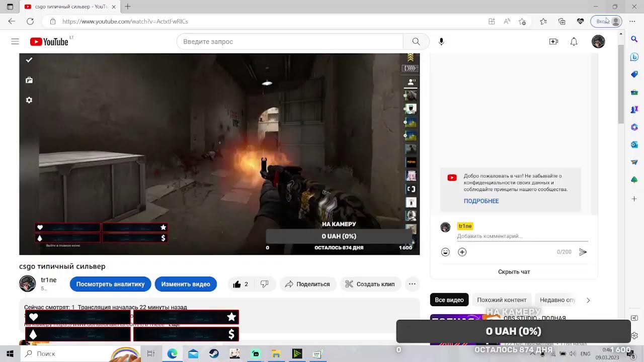
Task: Click the chat comment input field
Action: click(x=522, y=236)
